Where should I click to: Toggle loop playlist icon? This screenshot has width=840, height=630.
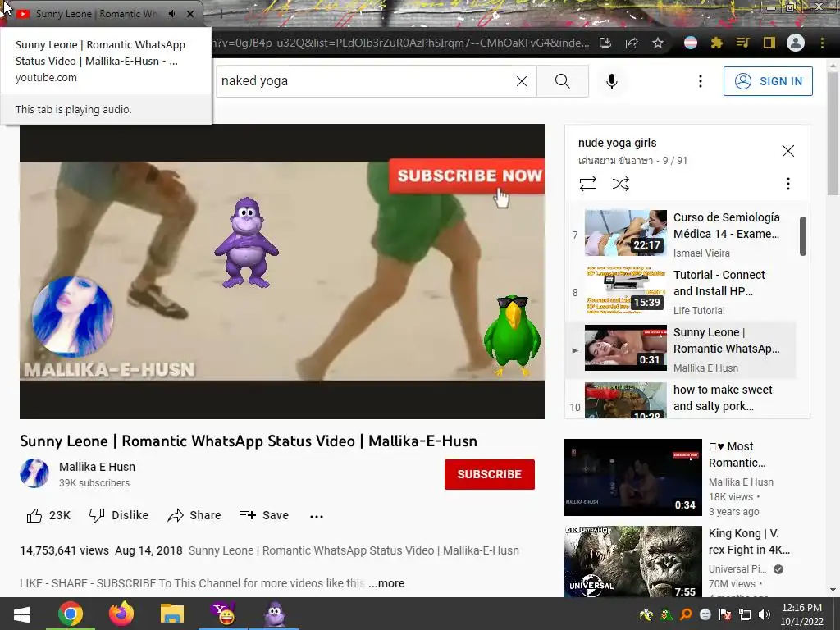(587, 184)
